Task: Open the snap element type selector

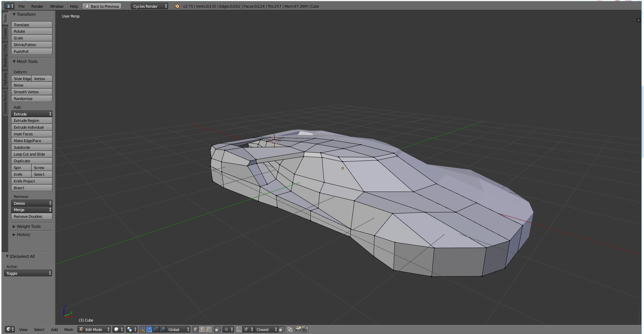Action: (248, 329)
